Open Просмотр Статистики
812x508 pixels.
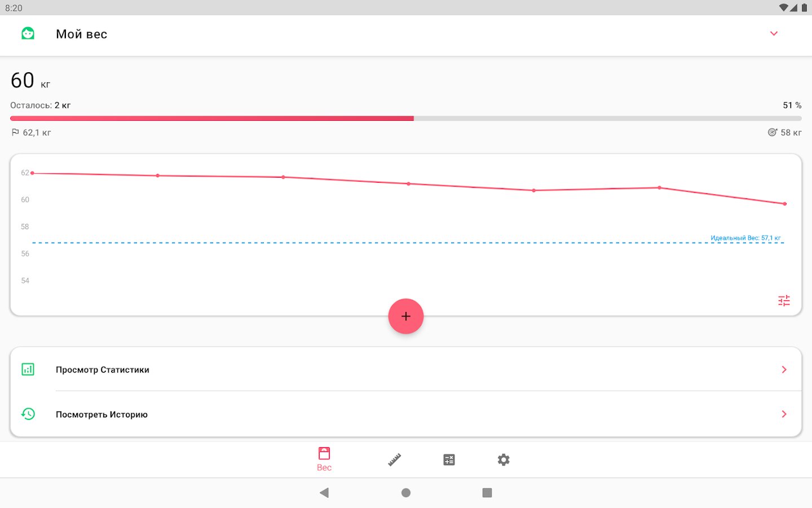406,370
